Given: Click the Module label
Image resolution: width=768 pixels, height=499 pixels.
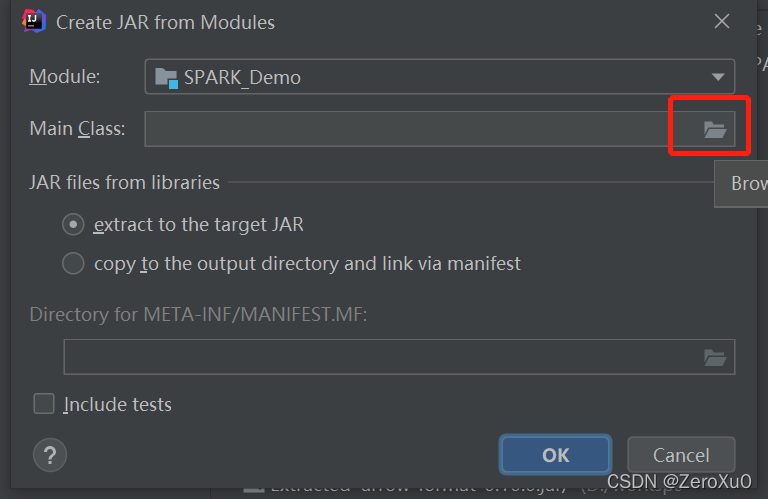Looking at the screenshot, I should (x=65, y=76).
